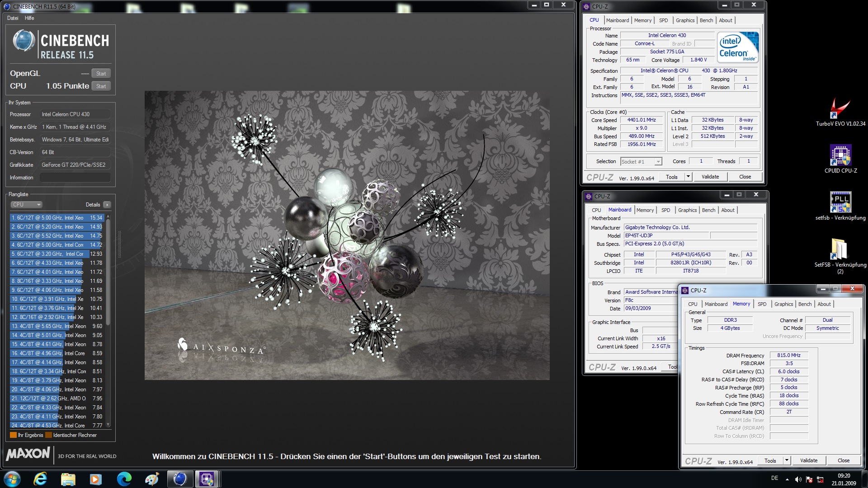The image size is (868, 488).
Task: Switch to SPD tab in Mainboard CPU-Z window
Action: pyautogui.click(x=666, y=210)
